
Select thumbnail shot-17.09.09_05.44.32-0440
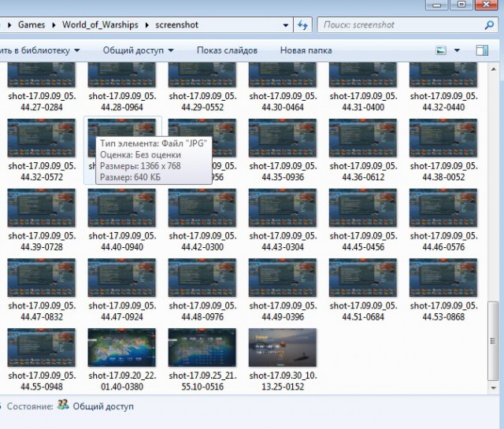443,75
